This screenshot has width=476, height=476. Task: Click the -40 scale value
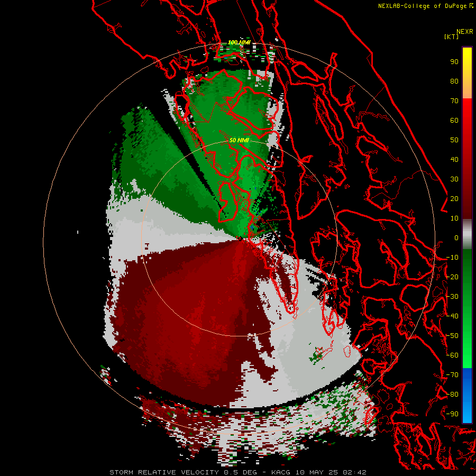click(452, 316)
